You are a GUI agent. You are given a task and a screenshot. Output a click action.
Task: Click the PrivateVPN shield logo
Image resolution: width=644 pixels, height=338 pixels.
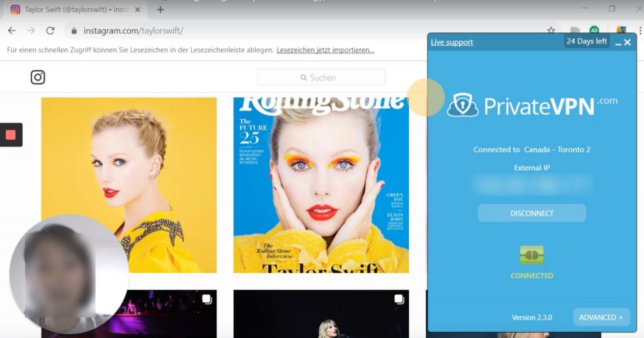(x=462, y=105)
